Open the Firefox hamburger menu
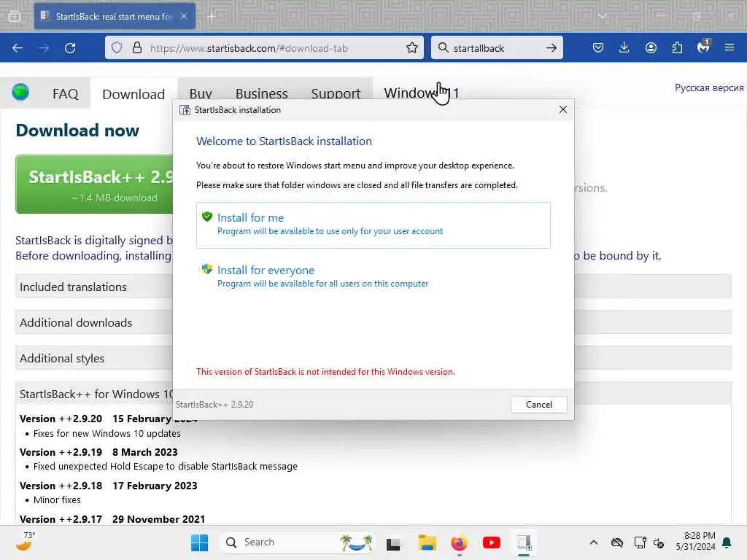Viewport: 747px width, 560px height. pos(729,47)
